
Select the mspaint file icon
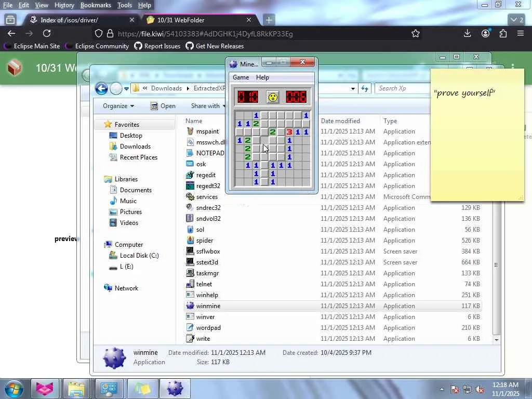(x=190, y=131)
